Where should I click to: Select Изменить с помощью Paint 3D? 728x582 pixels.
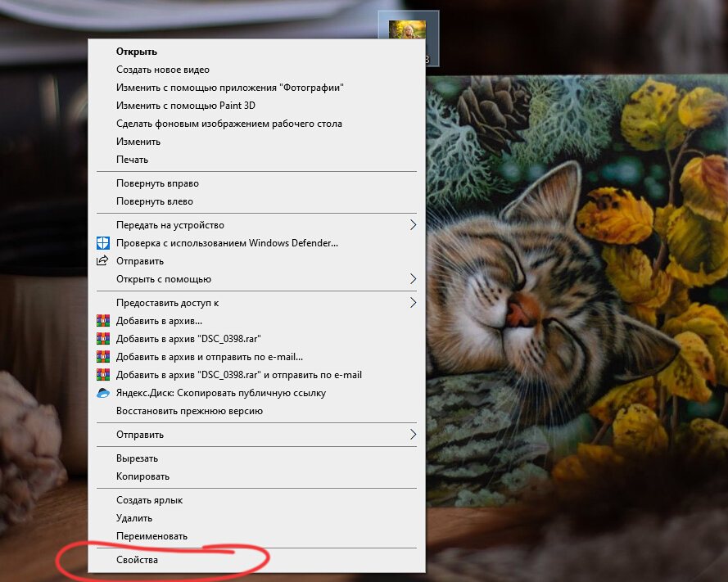(256, 106)
